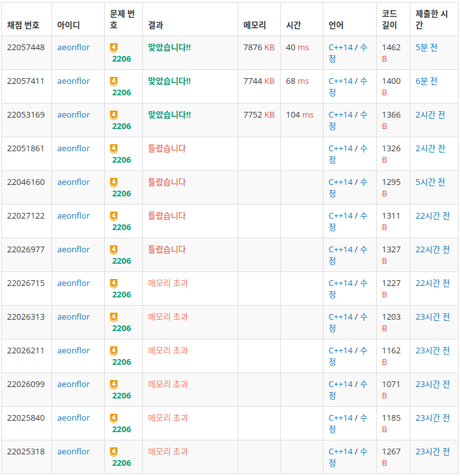Open problem 2206 link in row 22026977

pyautogui.click(x=121, y=261)
